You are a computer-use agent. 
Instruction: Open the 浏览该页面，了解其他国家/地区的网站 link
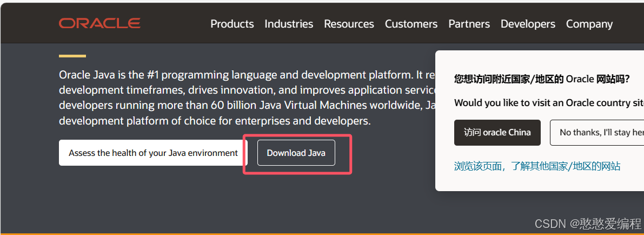point(537,166)
